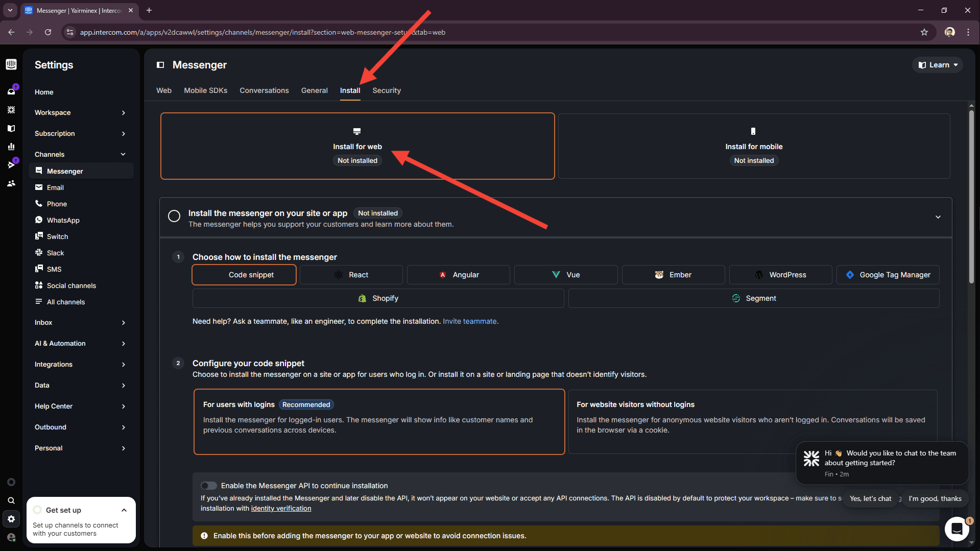980x551 pixels.
Task: Open WhatsApp channel settings
Action: click(81, 220)
